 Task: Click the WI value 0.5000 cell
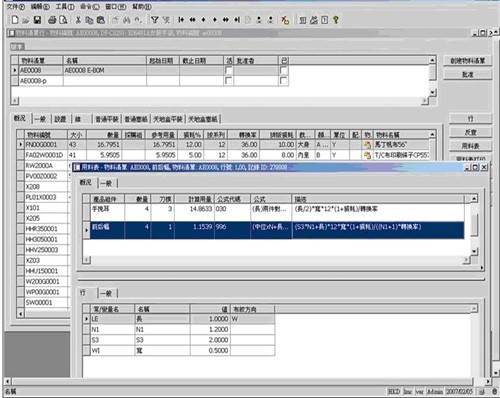tap(210, 350)
